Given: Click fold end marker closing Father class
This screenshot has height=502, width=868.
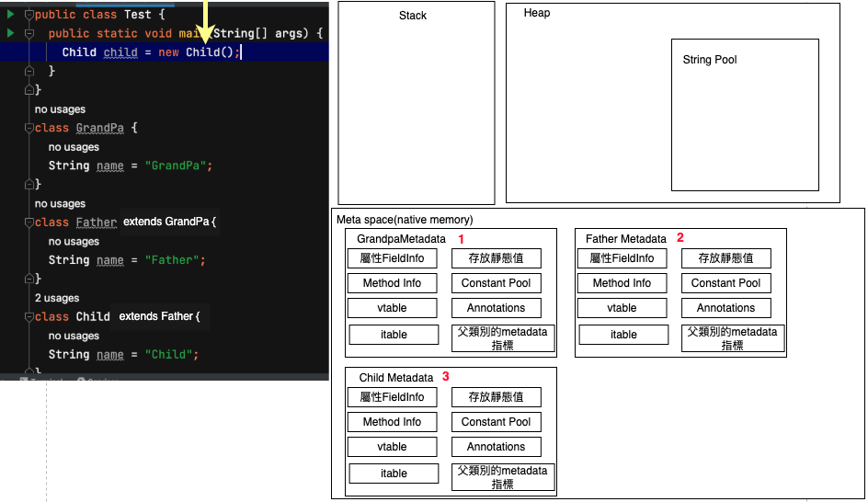Looking at the screenshot, I should [x=29, y=279].
